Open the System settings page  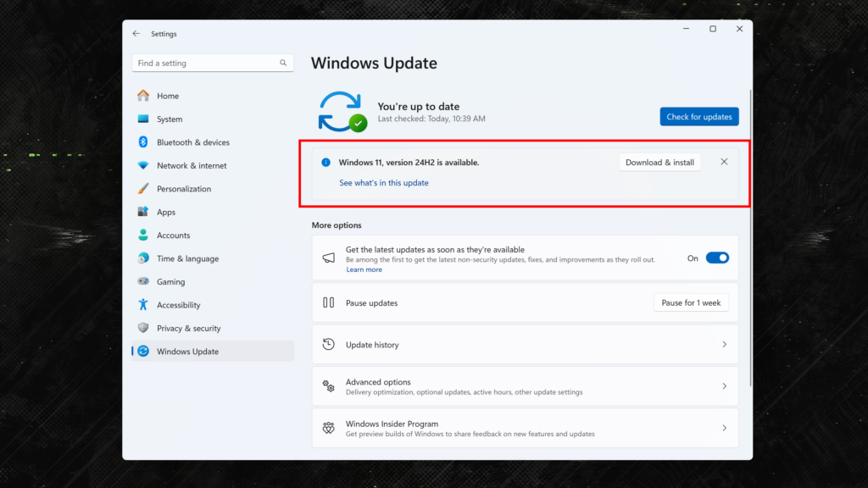[x=213, y=119]
